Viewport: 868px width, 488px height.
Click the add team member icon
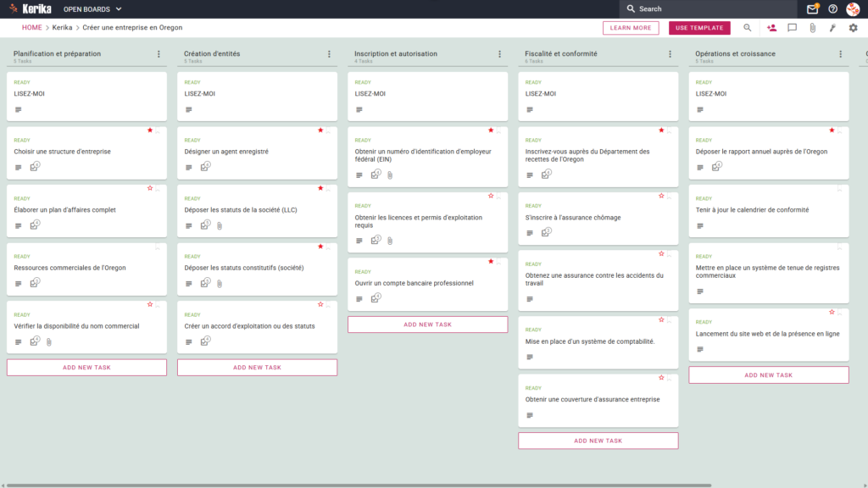(771, 28)
